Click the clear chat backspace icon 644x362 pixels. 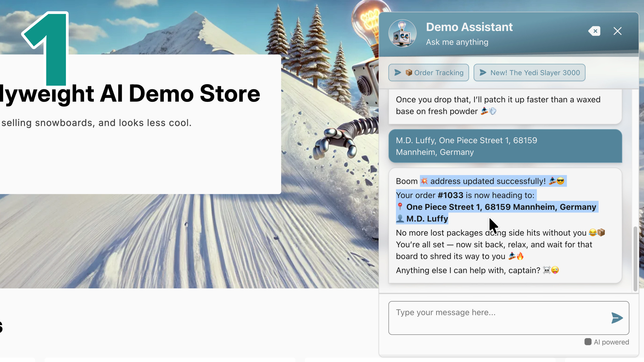tap(595, 31)
